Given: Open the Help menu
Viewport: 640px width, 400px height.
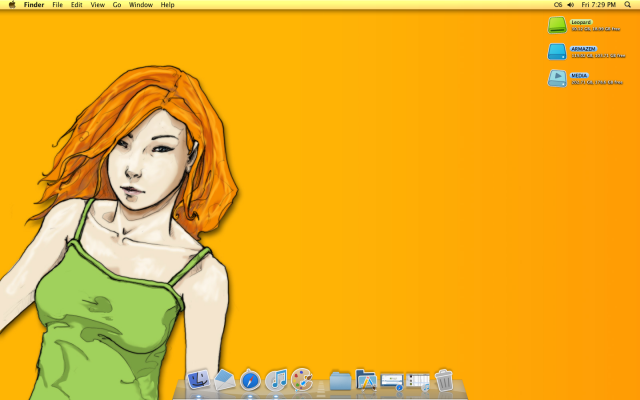Looking at the screenshot, I should click(167, 5).
